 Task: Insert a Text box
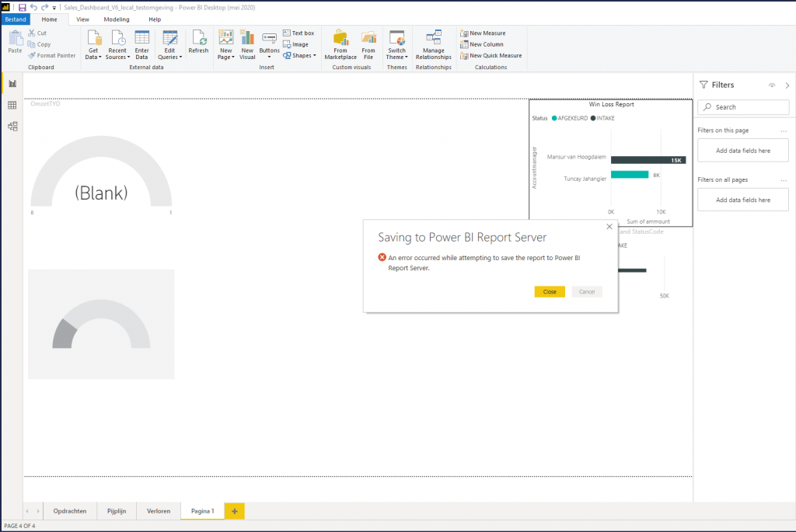tap(298, 33)
